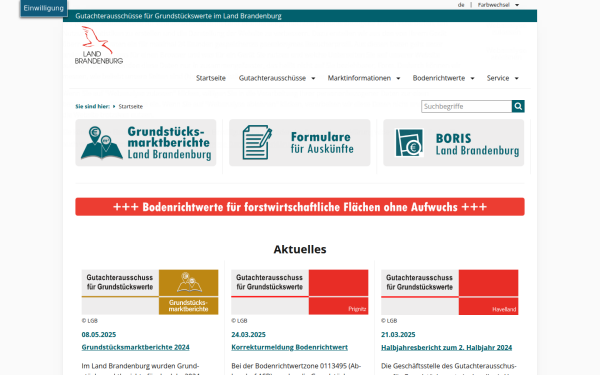
Task: Click the document pen Formulare icon
Action: point(257,142)
